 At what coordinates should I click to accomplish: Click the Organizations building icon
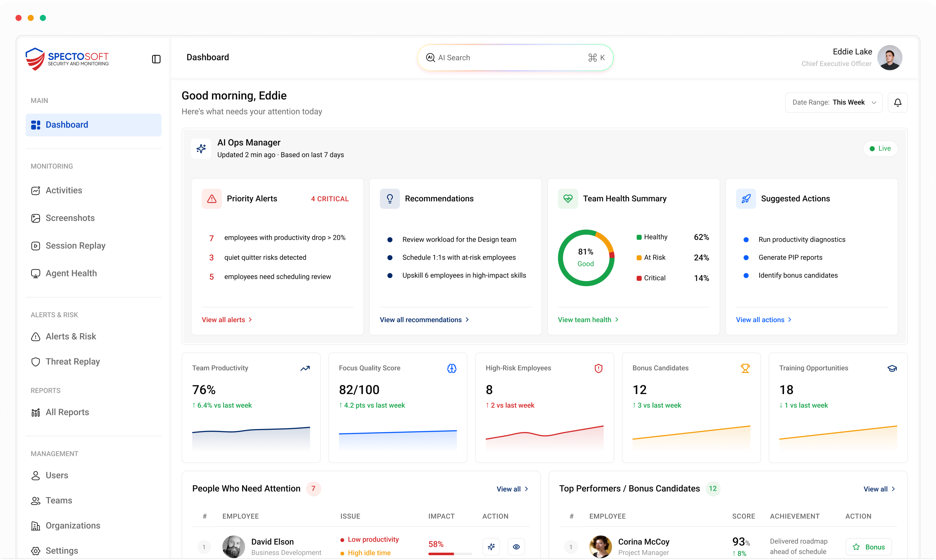[35, 526]
